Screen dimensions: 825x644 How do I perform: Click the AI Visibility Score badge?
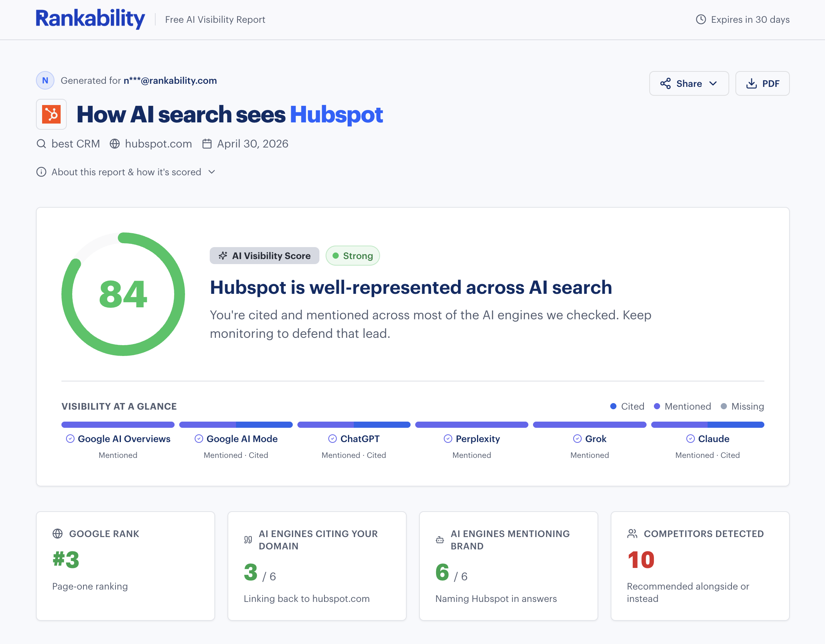coord(264,256)
